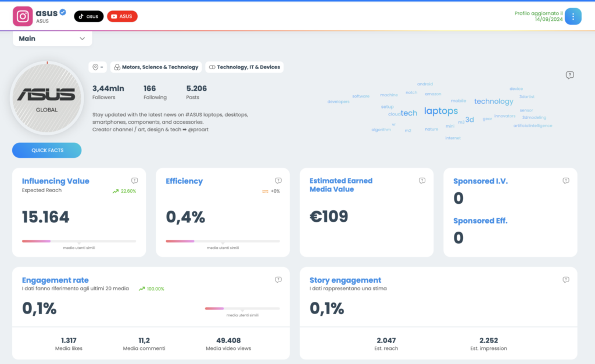This screenshot has height=364, width=595.
Task: Click the Efficiency progress bar
Action: coord(223,241)
